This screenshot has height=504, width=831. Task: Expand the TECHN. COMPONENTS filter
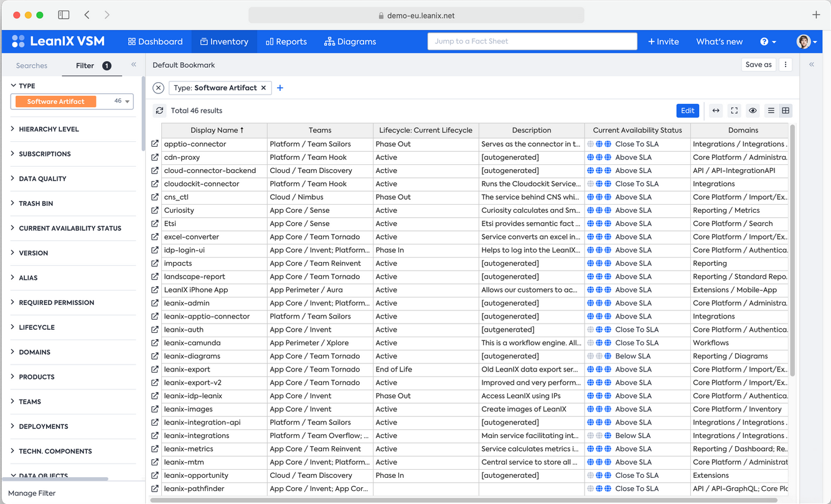click(x=51, y=451)
